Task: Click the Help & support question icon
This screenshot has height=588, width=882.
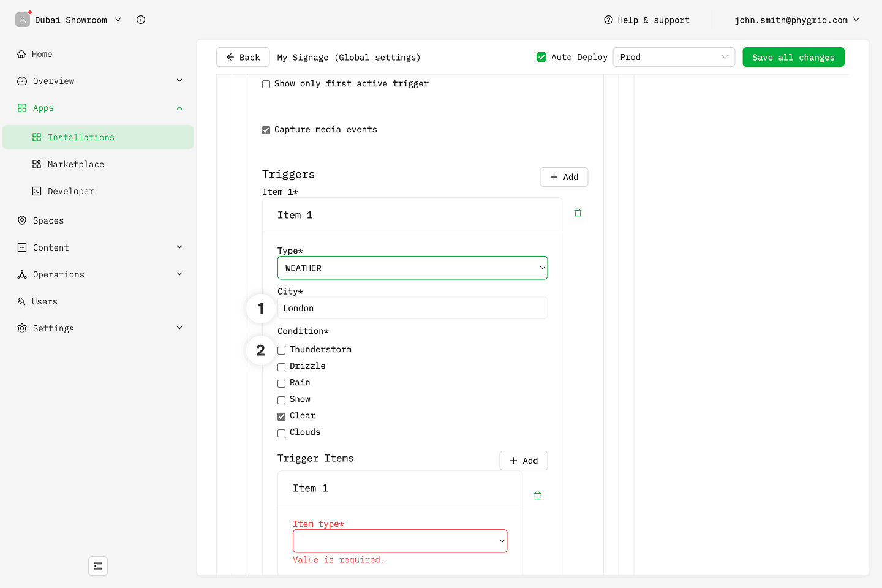Action: click(x=608, y=20)
